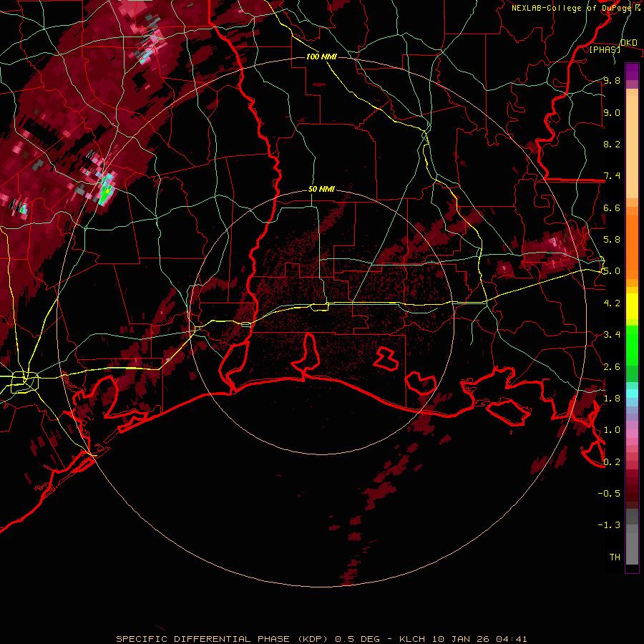Select the 100 NMI range ring label
Viewport: 644px width, 644px height.
coord(321,57)
